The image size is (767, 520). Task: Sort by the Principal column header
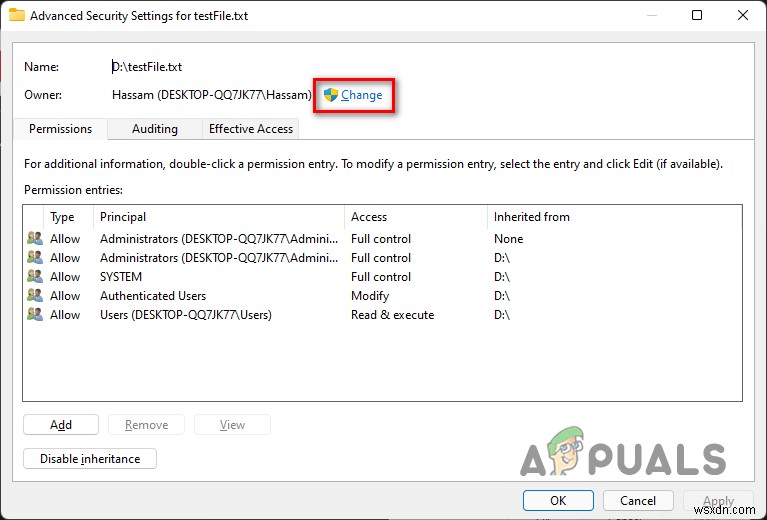tap(219, 217)
